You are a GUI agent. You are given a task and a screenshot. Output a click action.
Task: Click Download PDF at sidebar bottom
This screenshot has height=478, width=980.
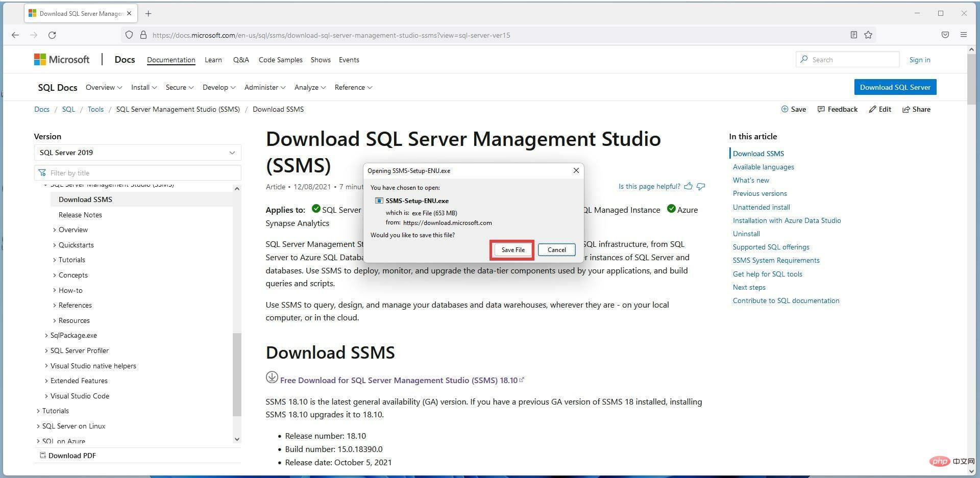(x=68, y=456)
